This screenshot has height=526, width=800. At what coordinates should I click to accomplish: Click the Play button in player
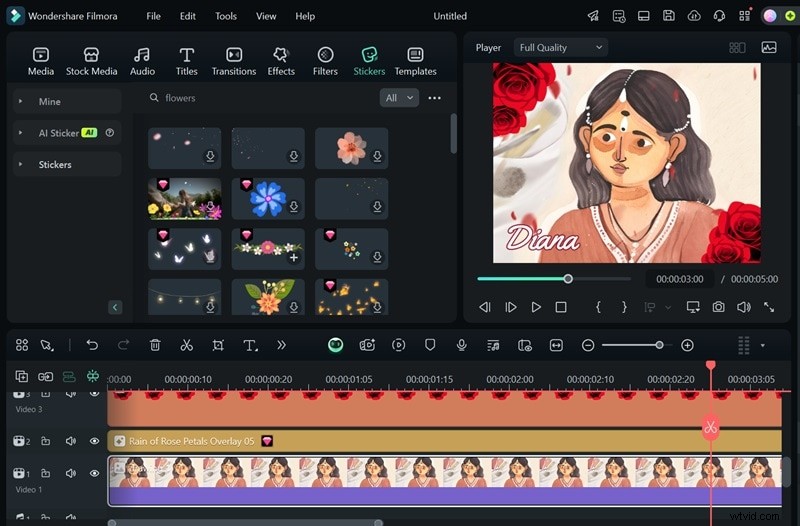536,307
